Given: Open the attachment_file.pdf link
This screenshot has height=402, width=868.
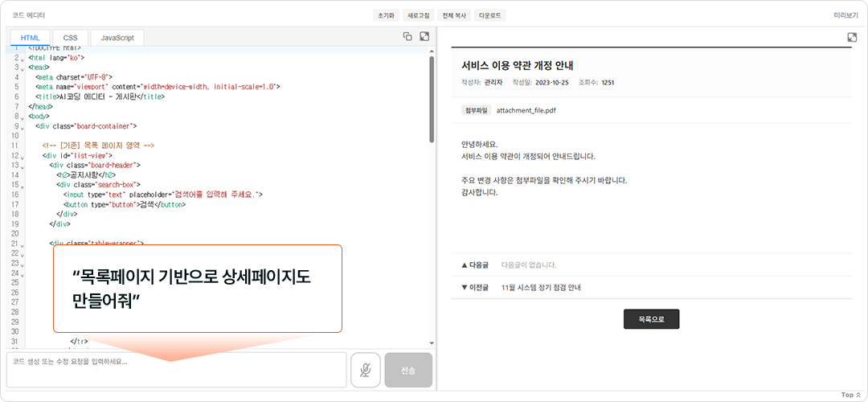Looking at the screenshot, I should (x=526, y=110).
